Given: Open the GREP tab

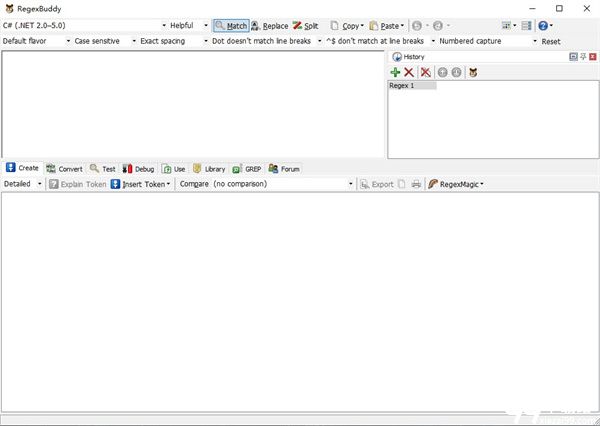Looking at the screenshot, I should 247,169.
